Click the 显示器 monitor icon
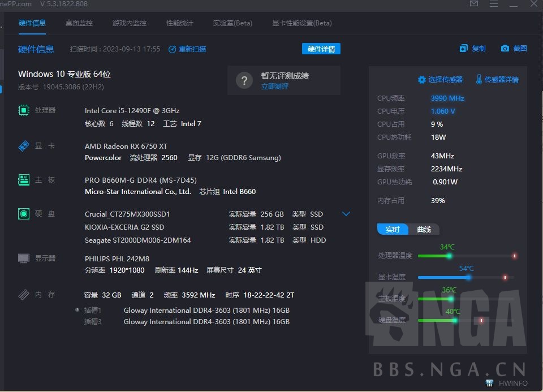This screenshot has height=392, width=543. click(x=23, y=258)
